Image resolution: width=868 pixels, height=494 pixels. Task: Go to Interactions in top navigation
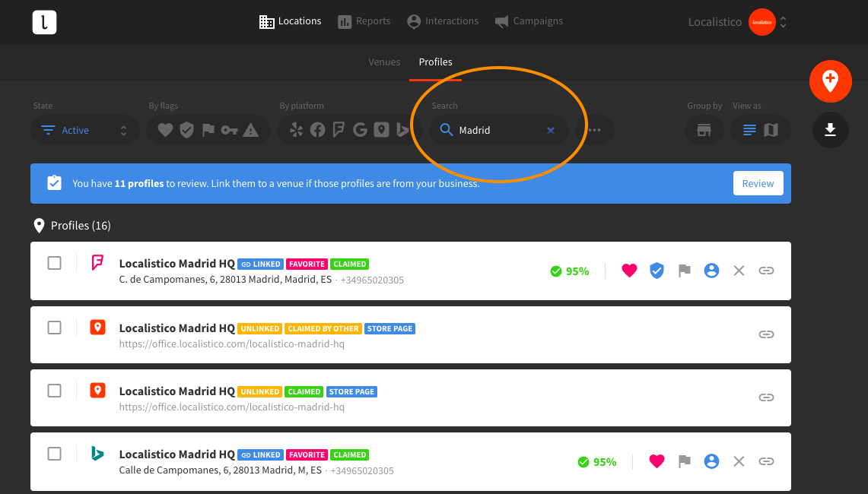coord(442,21)
